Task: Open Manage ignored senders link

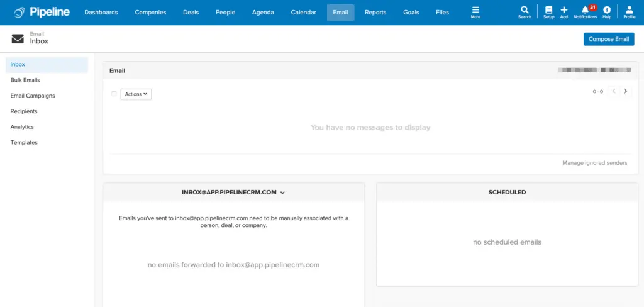Action: (x=595, y=163)
